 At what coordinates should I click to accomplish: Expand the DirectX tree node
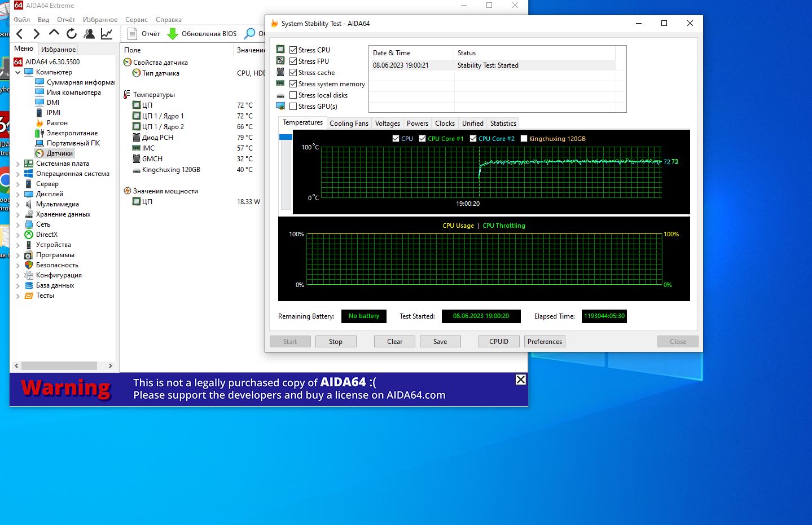click(x=17, y=235)
